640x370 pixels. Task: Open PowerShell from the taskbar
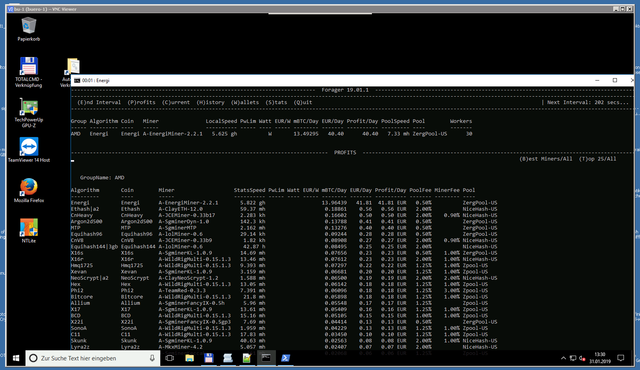[285, 358]
